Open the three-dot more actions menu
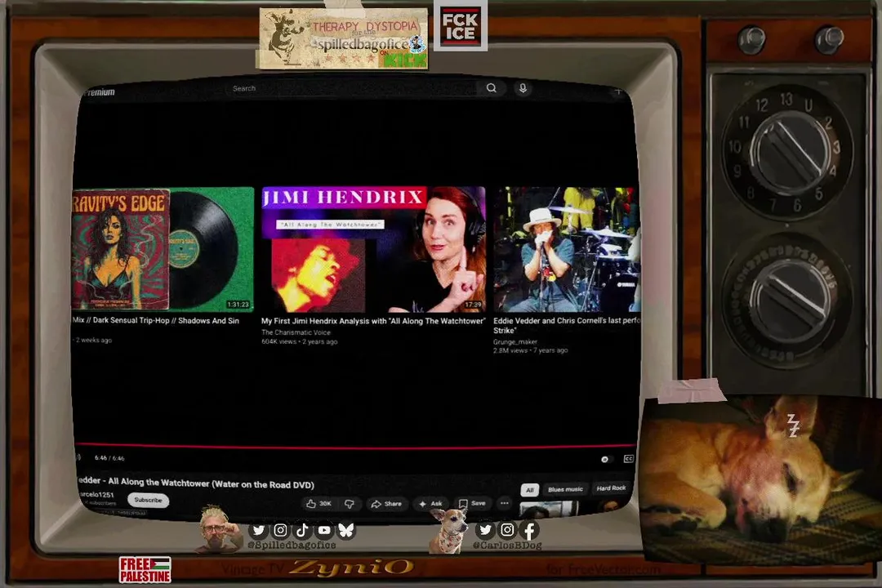 point(505,503)
